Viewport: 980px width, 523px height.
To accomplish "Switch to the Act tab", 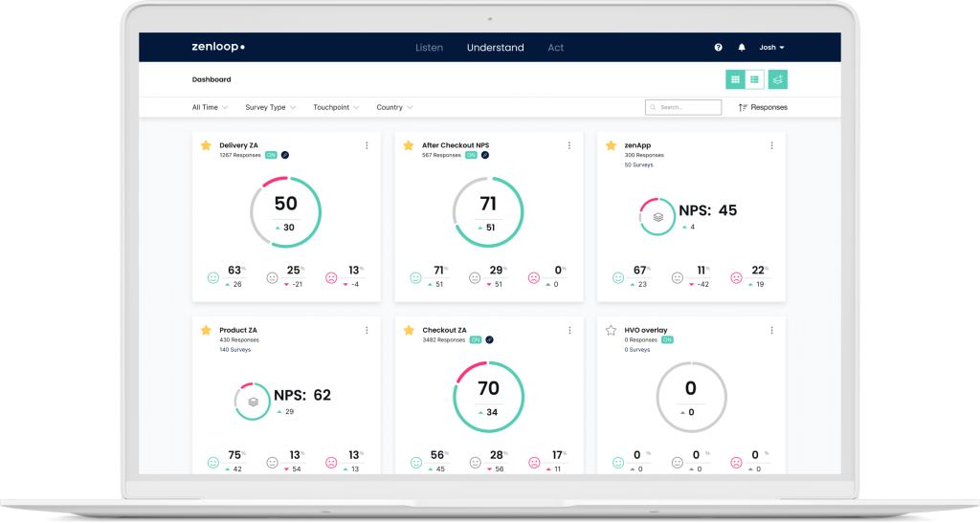I will pos(556,47).
